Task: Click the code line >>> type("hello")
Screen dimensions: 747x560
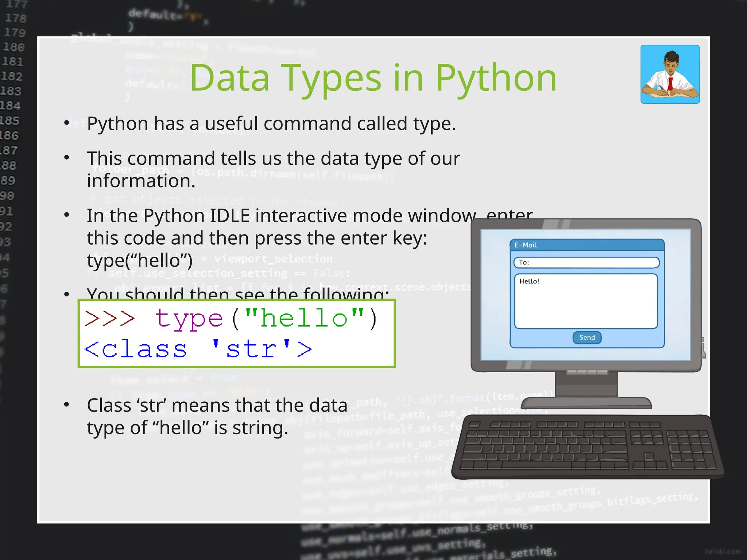Action: tap(231, 319)
